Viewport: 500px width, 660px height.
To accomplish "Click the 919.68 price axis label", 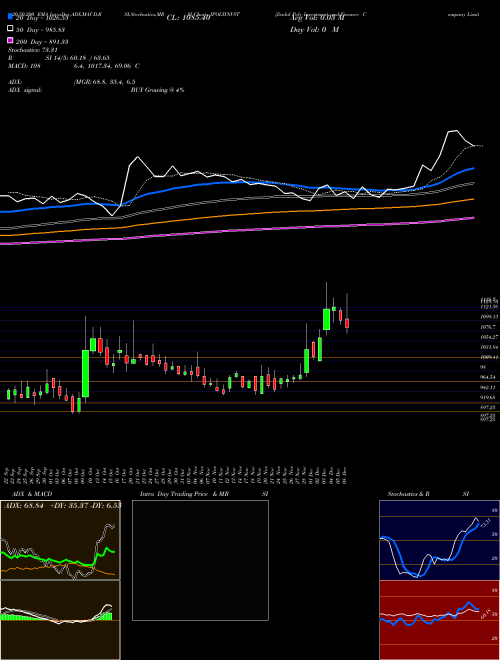I will point(490,397).
